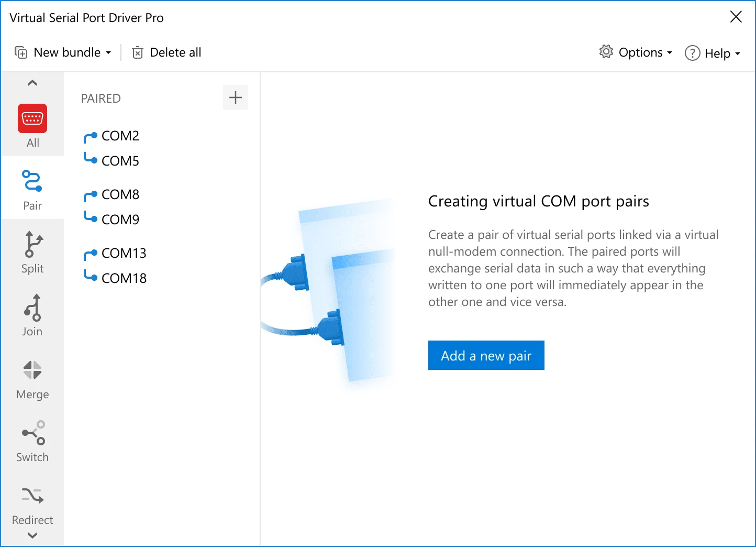756x547 pixels.
Task: Select COM2 in the paired list
Action: [120, 136]
